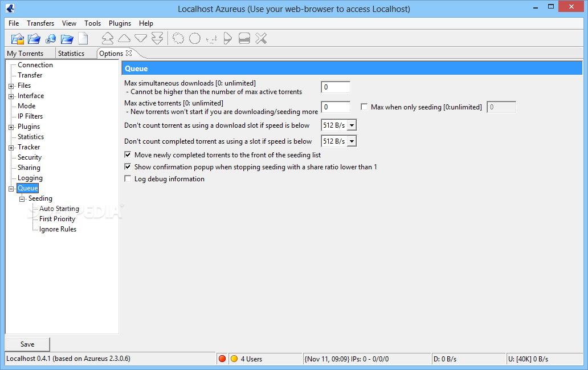Screen dimensions: 588x370
Task: Select Connection in options tree
Action: pos(35,65)
